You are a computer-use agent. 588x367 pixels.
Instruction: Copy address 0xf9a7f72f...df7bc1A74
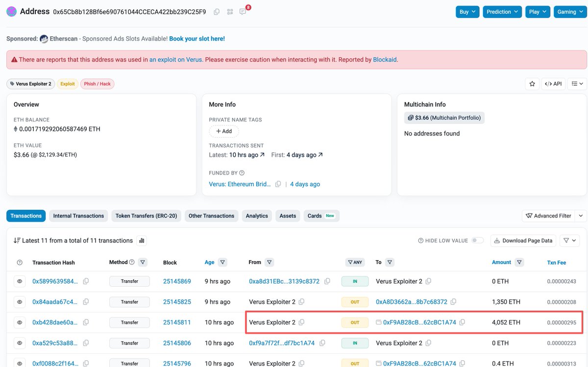pos(322,343)
